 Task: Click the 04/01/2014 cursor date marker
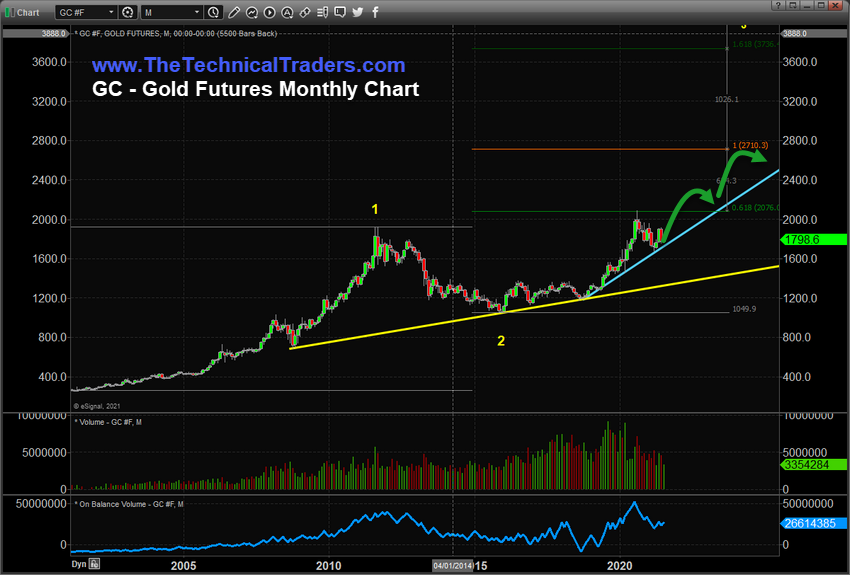[453, 566]
